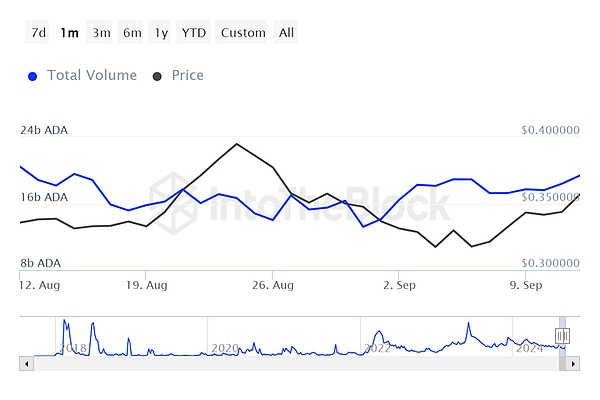
Task: Toggle the Total Volume series label
Action: point(93,75)
